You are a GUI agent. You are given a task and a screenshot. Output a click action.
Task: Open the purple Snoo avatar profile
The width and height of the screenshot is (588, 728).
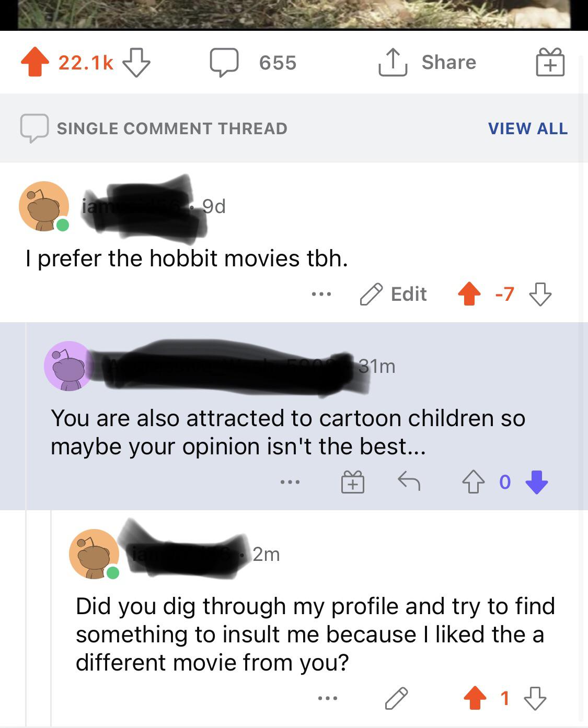(x=68, y=366)
